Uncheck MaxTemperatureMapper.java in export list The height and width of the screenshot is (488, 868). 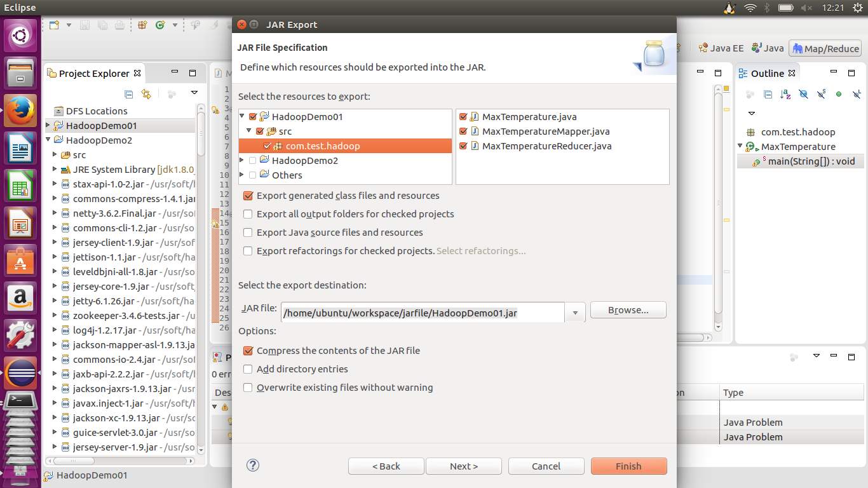(463, 132)
